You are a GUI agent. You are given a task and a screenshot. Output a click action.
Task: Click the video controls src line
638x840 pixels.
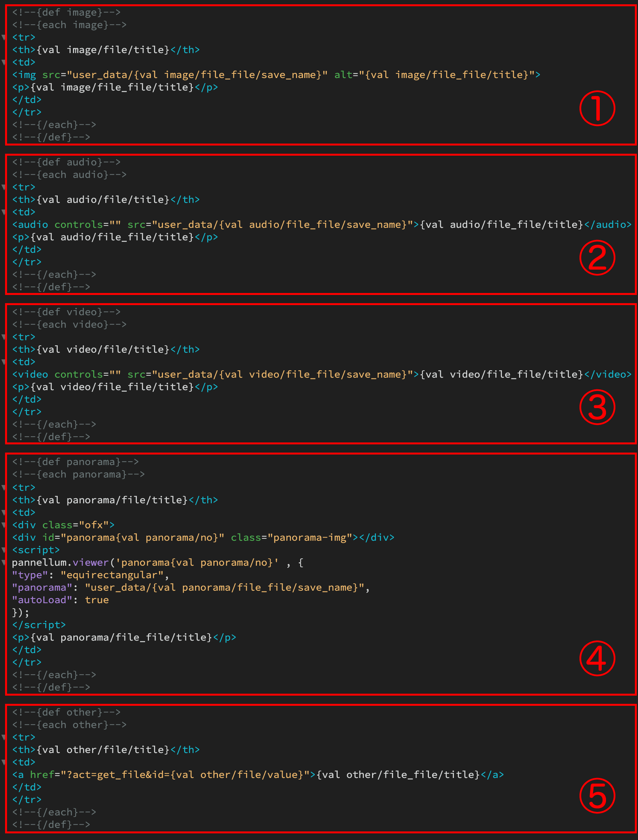pos(322,375)
